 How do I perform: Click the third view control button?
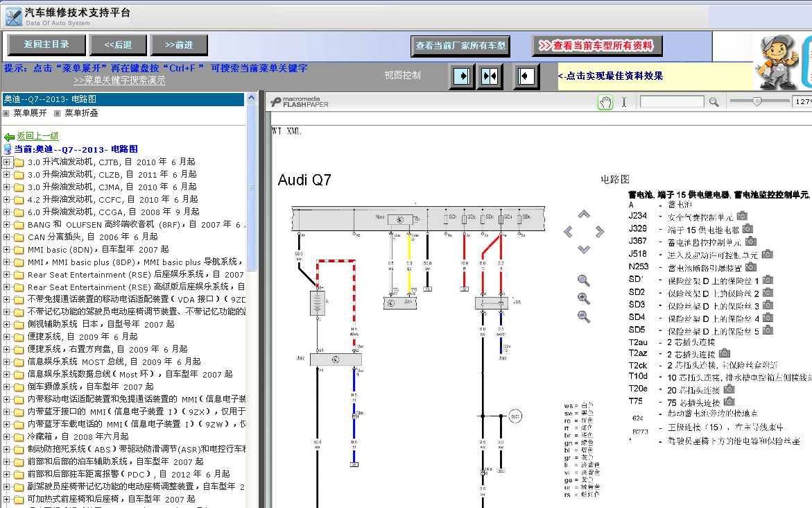(526, 75)
